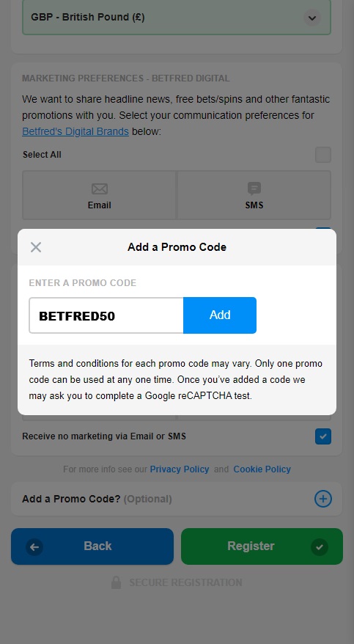
Task: Click the secure registration padlock icon
Action: click(116, 582)
